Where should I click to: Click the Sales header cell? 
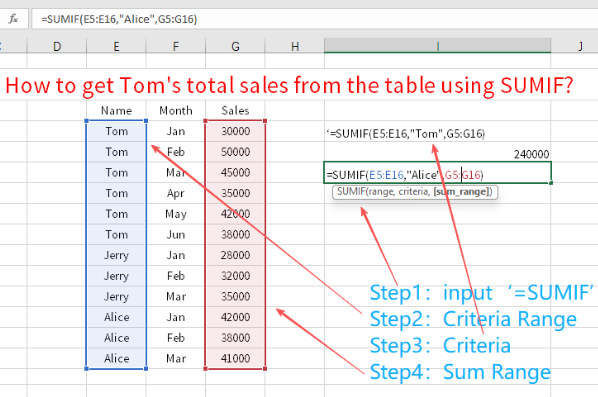(x=235, y=111)
